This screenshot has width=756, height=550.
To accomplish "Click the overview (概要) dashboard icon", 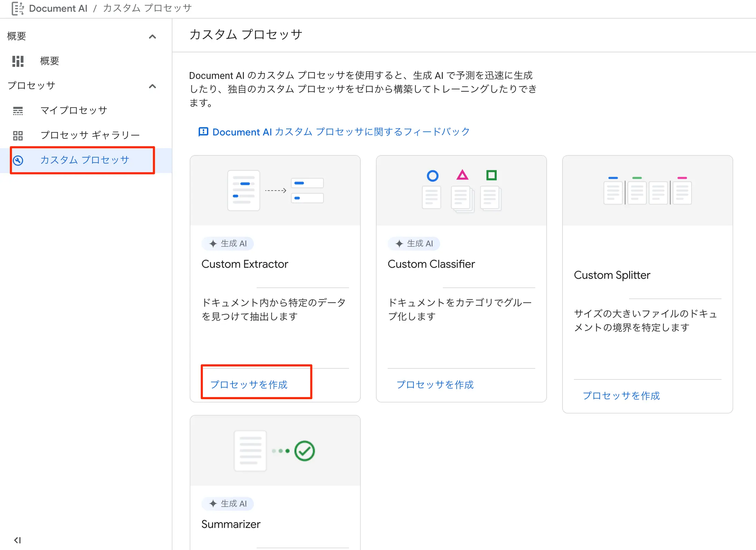I will pos(18,61).
